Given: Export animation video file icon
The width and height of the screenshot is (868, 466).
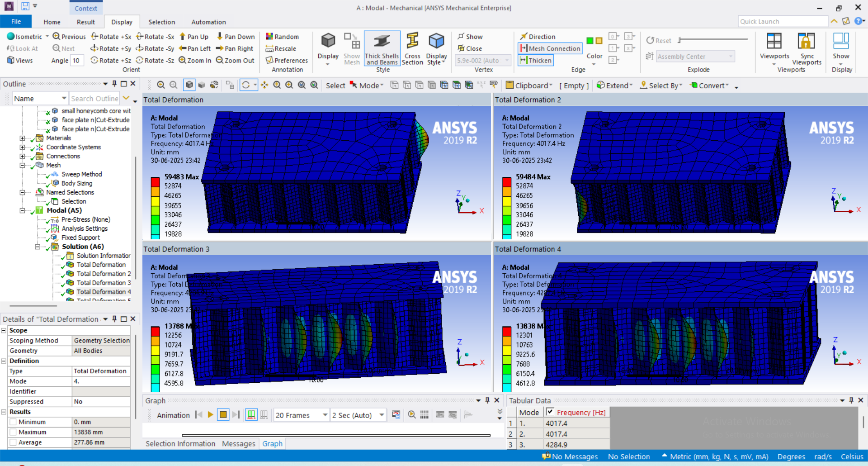Looking at the screenshot, I should click(396, 414).
